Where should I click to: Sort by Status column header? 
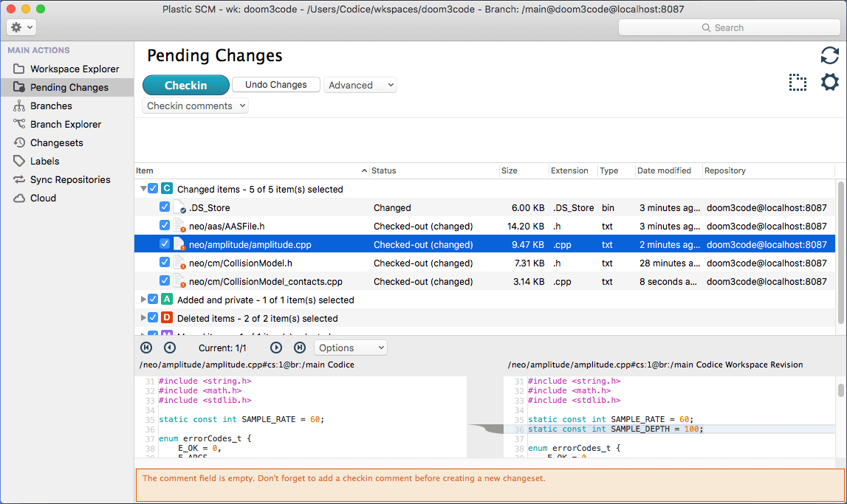434,170
